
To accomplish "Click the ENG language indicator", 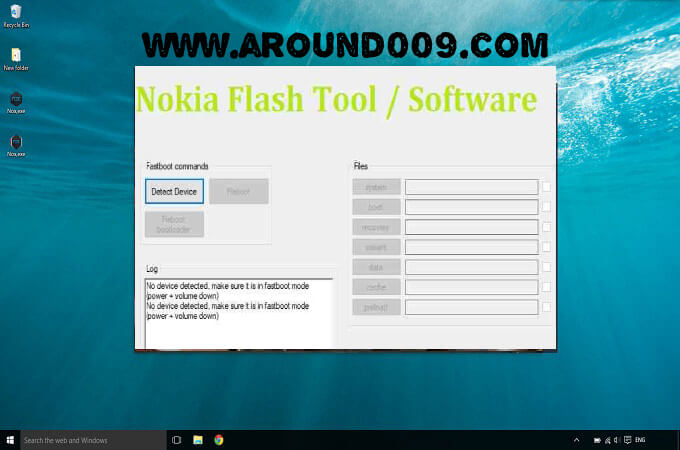I will point(640,440).
